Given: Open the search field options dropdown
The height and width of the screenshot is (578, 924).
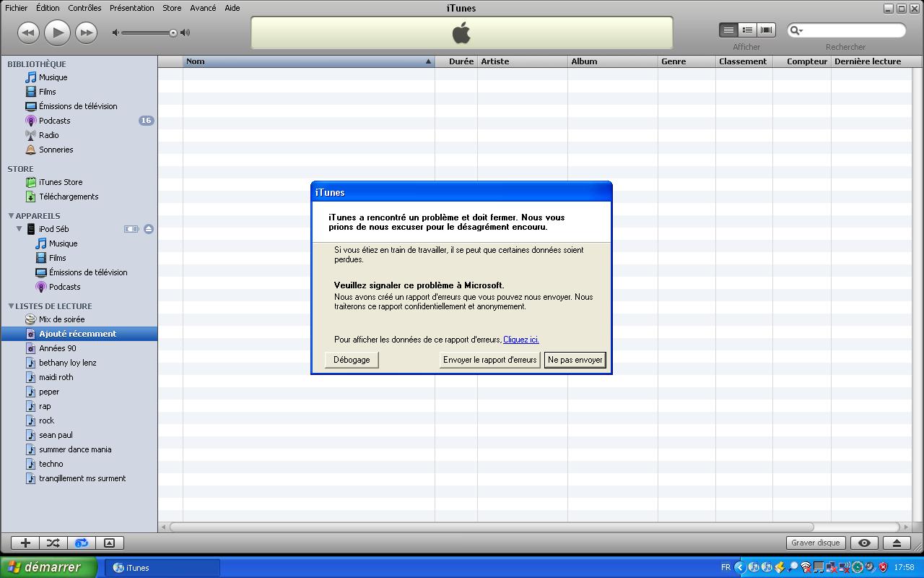Looking at the screenshot, I should tap(796, 30).
